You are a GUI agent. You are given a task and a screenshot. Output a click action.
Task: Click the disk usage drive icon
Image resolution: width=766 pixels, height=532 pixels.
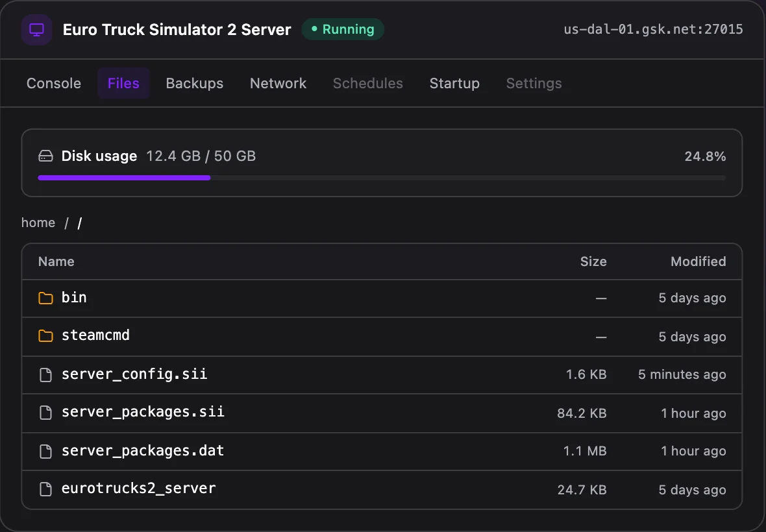pyautogui.click(x=45, y=156)
